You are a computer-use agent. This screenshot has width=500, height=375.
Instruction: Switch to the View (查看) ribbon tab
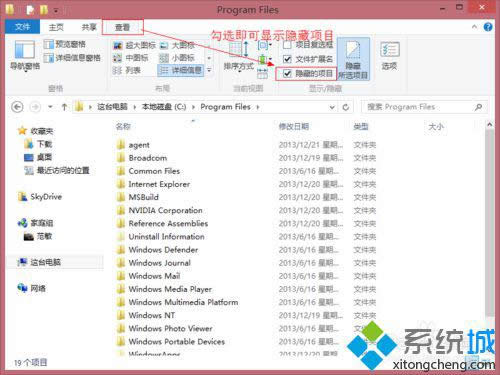click(x=122, y=27)
